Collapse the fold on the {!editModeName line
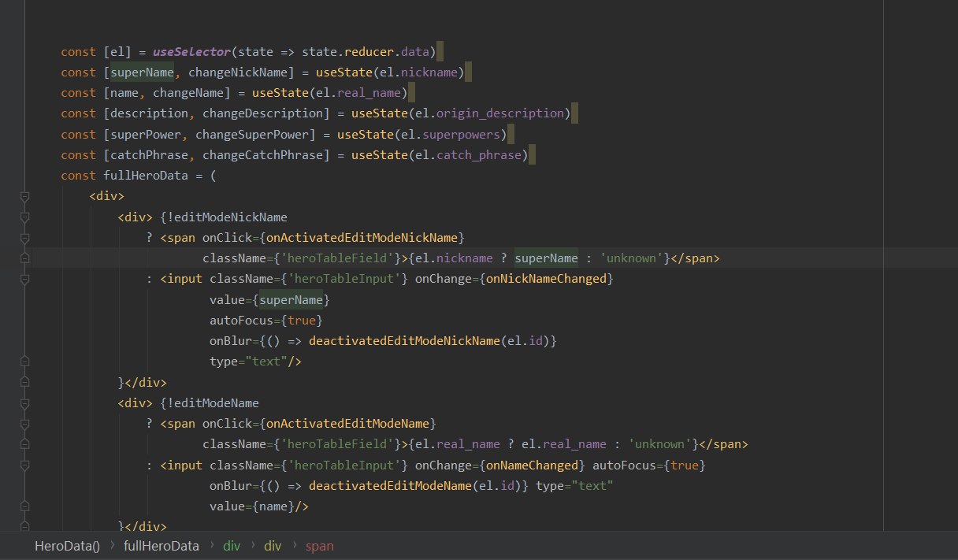 click(x=24, y=402)
